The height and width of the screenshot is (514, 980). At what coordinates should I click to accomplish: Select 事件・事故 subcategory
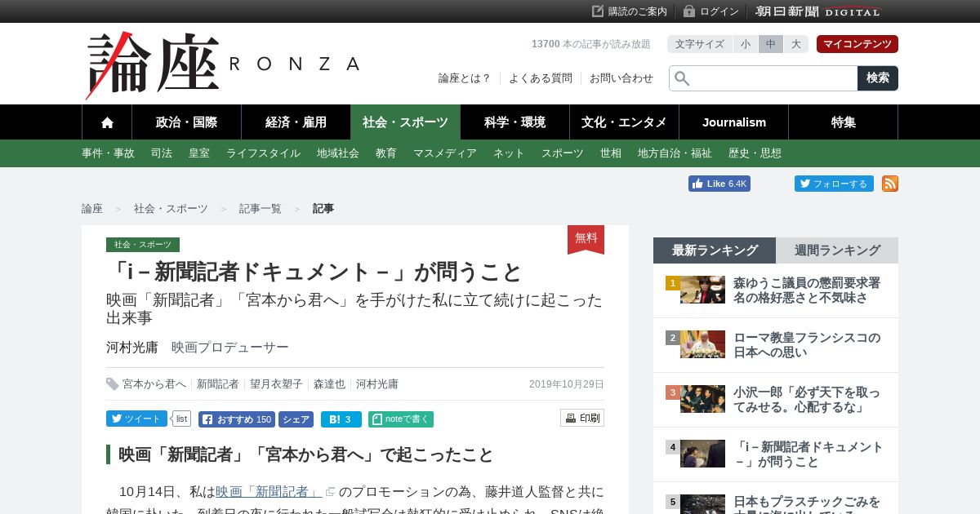(108, 153)
